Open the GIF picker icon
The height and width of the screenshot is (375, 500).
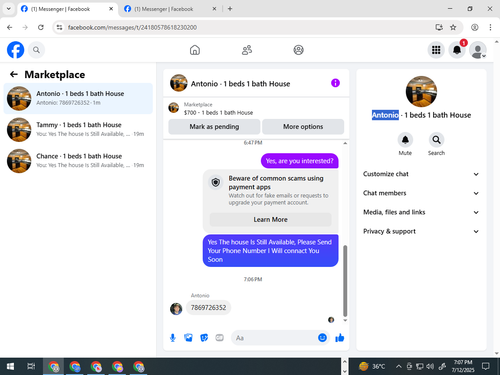coord(219,338)
